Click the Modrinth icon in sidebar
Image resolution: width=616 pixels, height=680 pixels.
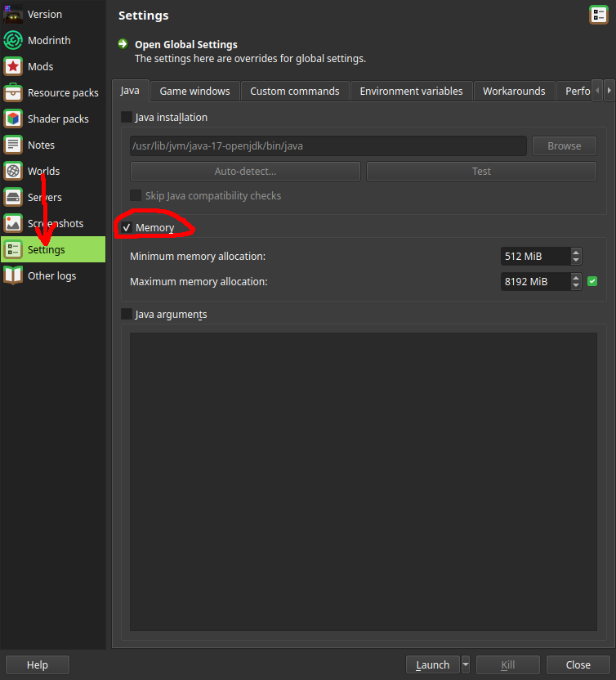point(13,40)
